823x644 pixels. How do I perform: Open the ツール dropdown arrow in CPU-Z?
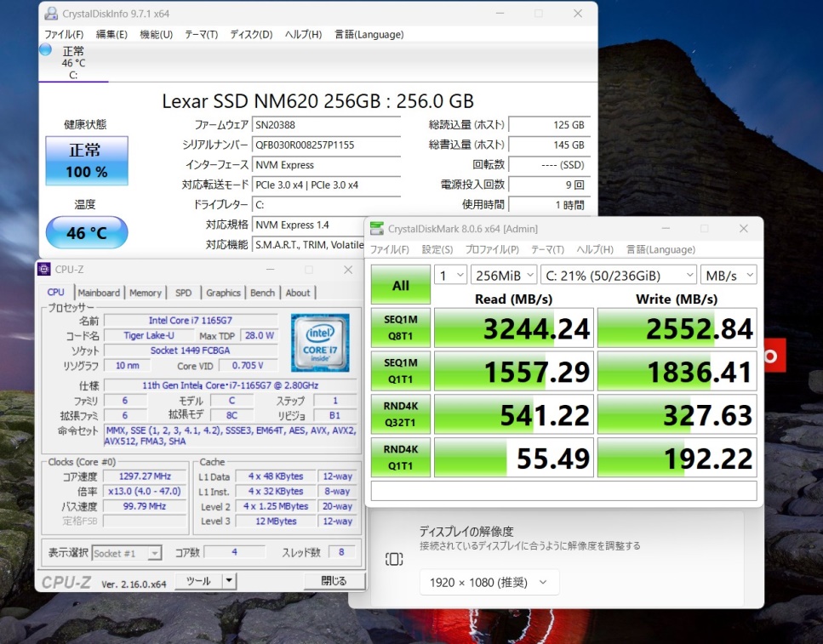tap(230, 581)
